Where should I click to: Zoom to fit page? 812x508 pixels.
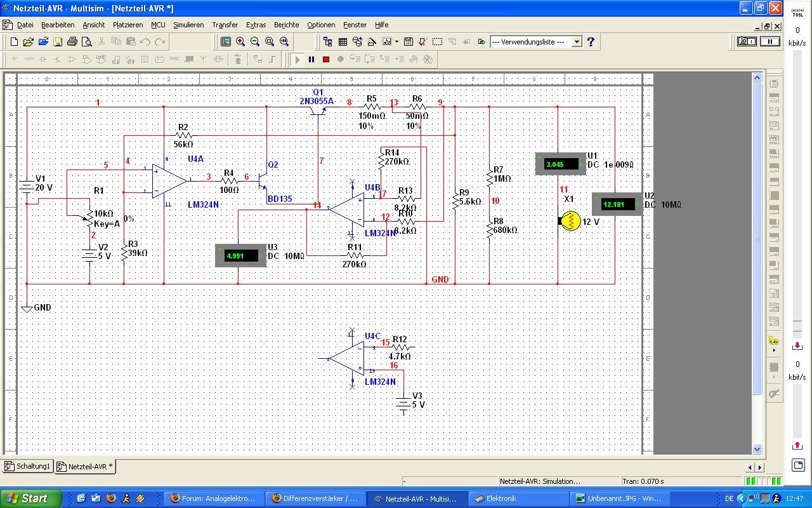click(x=284, y=42)
